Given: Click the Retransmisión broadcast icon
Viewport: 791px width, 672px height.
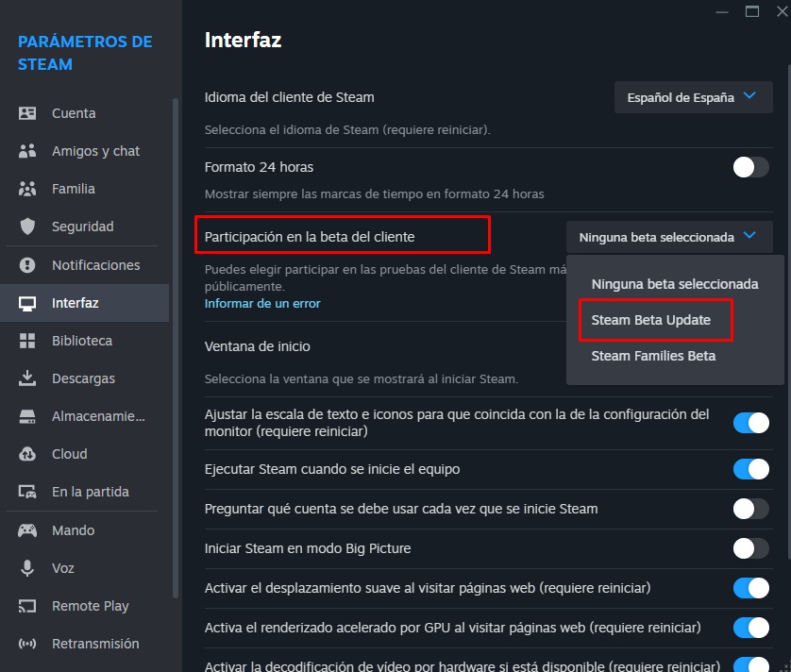Looking at the screenshot, I should tap(27, 644).
